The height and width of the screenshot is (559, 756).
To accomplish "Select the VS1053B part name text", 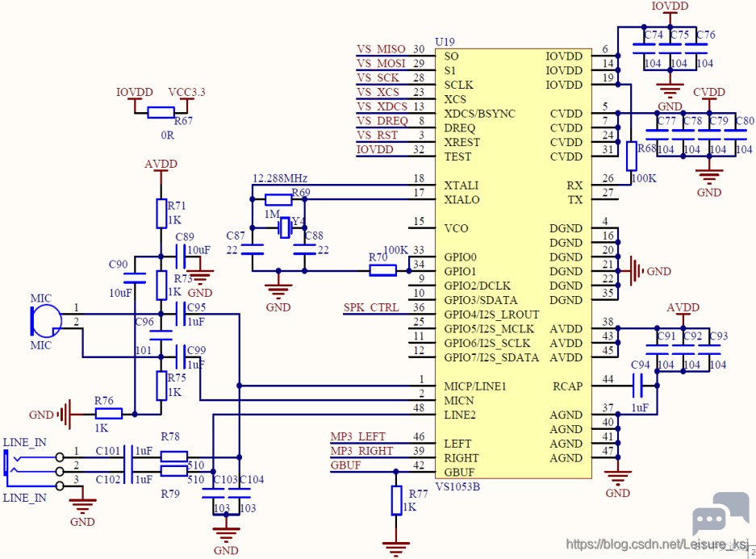I will click(457, 486).
